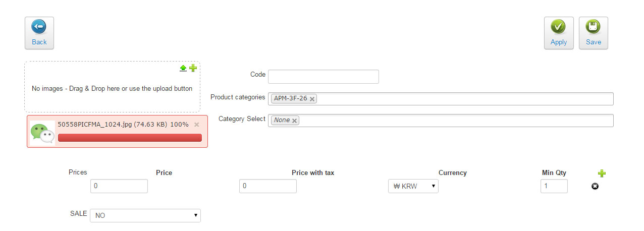
Task: Click the Save floppy disk button
Action: pyautogui.click(x=594, y=33)
